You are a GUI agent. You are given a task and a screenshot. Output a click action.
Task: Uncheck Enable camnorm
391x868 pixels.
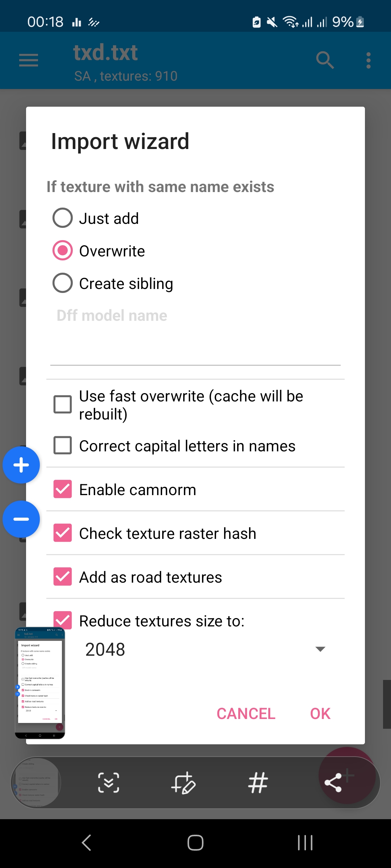[x=63, y=489]
